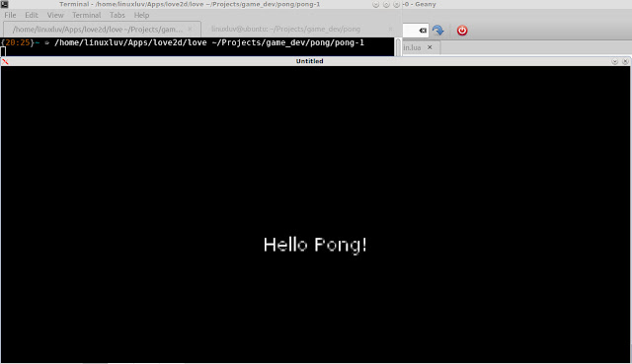Viewport: 632px width, 364px height.
Task: Close the Terminal window from title bar
Action: tap(397, 4)
